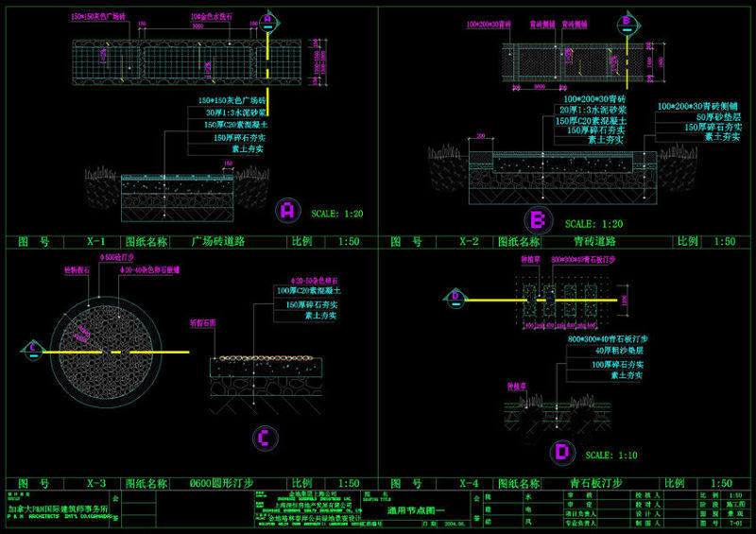Screen dimensions: 756x534
Task: Click the 'T-01' sheet number cell
Action: [x=736, y=523]
